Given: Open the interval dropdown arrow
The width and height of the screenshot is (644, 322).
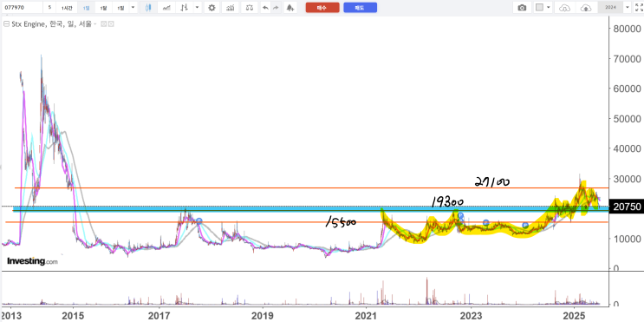Looking at the screenshot, I should (x=133, y=8).
